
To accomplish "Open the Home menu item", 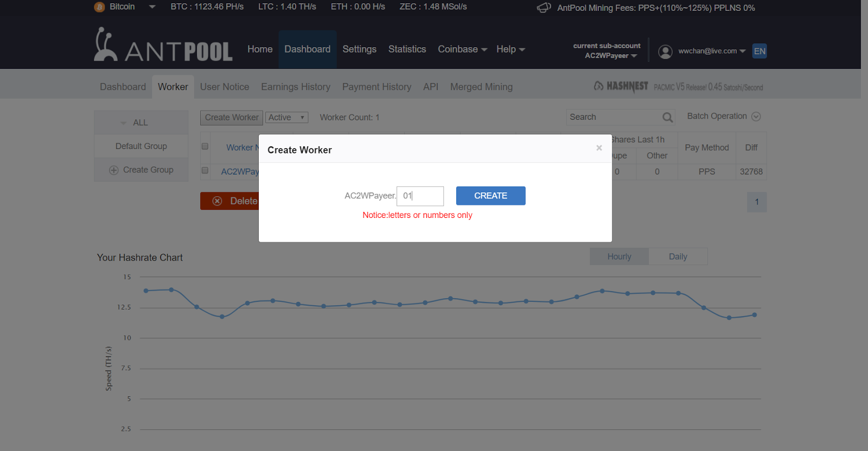I will 260,49.
